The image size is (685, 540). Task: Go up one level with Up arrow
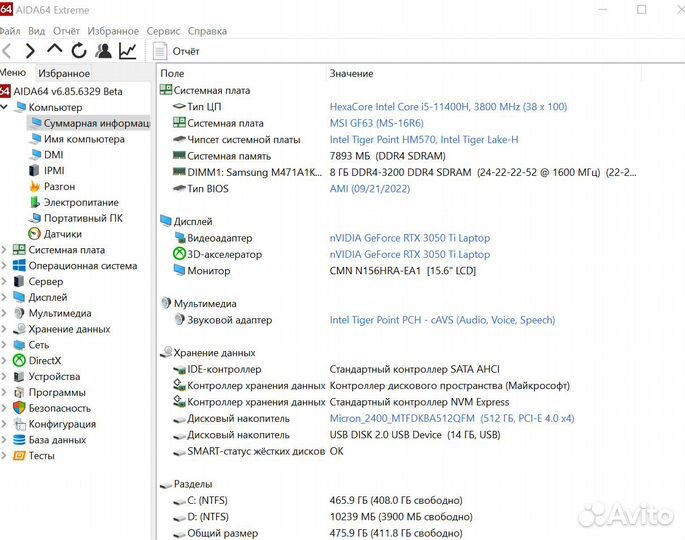[x=55, y=49]
